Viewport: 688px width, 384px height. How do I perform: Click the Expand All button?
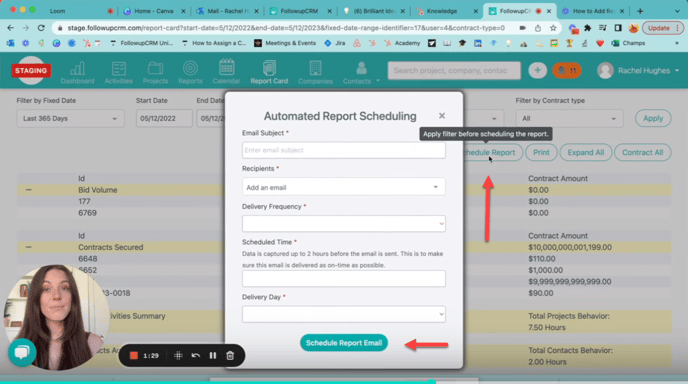tap(585, 152)
